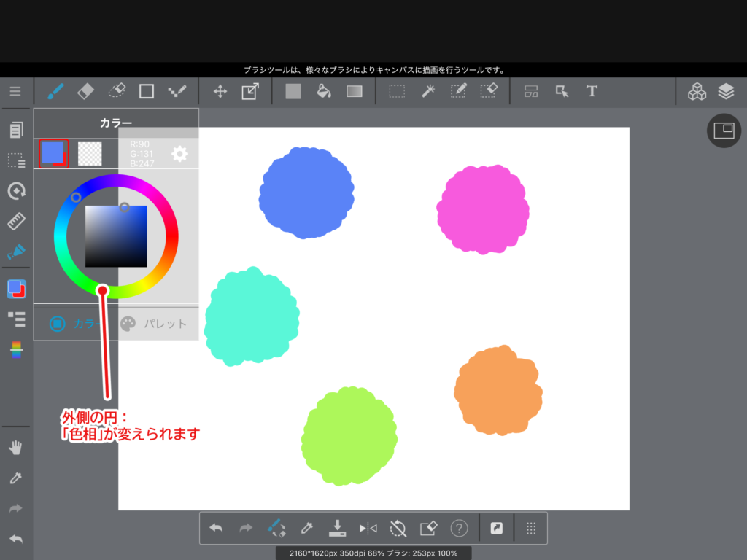747x560 pixels.
Task: Expand the bottom bar grid options
Action: [x=531, y=528]
